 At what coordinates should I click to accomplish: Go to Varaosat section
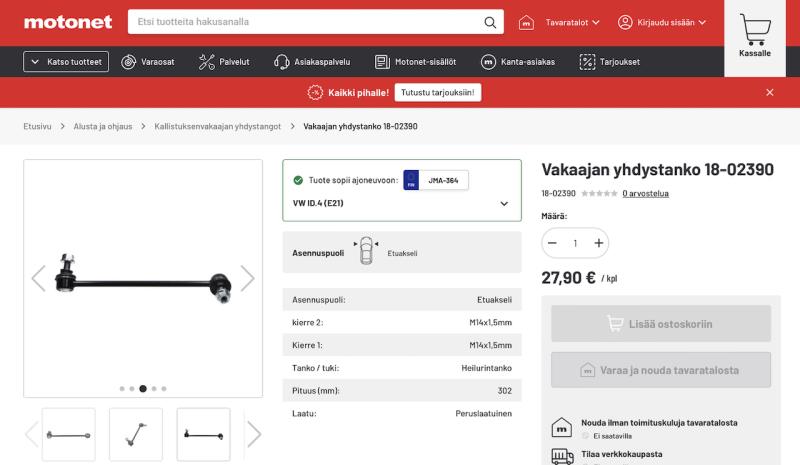click(148, 62)
